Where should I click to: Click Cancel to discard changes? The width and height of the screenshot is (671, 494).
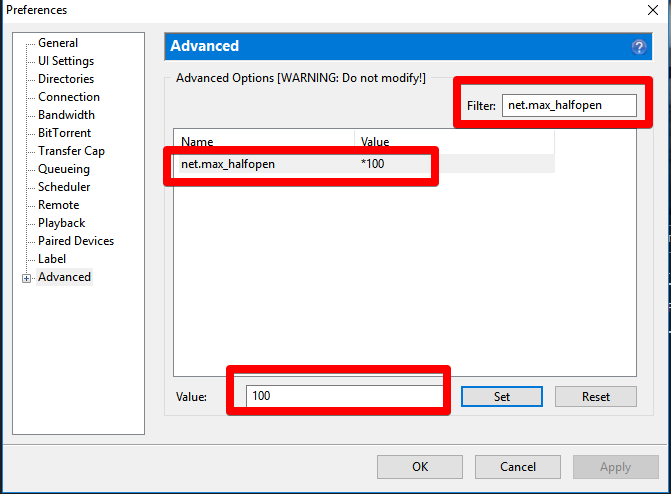point(518,467)
